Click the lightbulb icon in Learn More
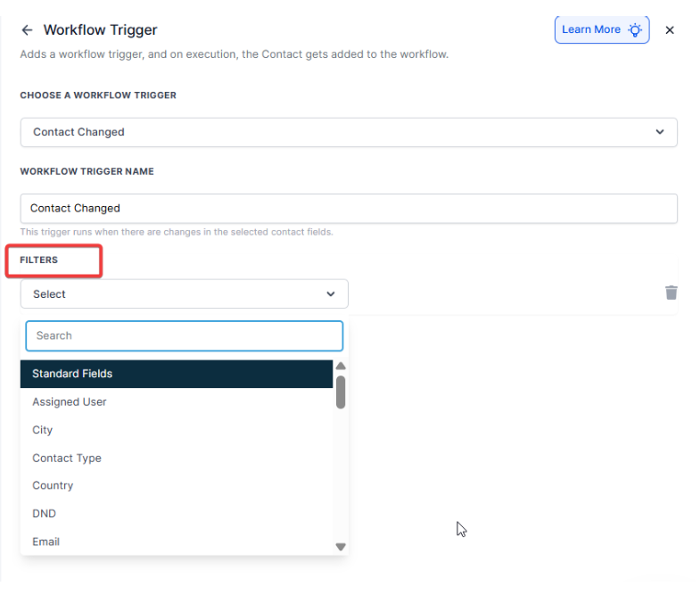This screenshot has height=603, width=700. tap(635, 29)
